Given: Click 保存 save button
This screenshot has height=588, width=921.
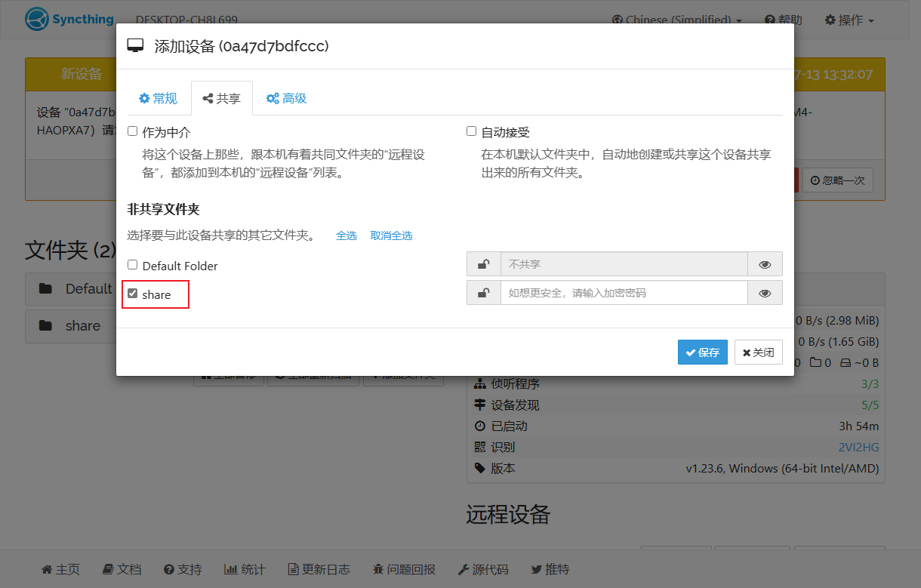Looking at the screenshot, I should 702,352.
